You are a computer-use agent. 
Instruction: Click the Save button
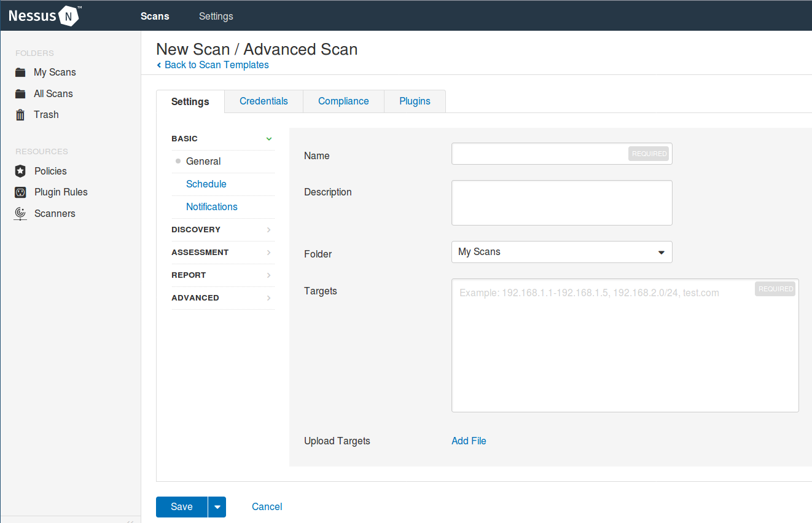pyautogui.click(x=182, y=507)
